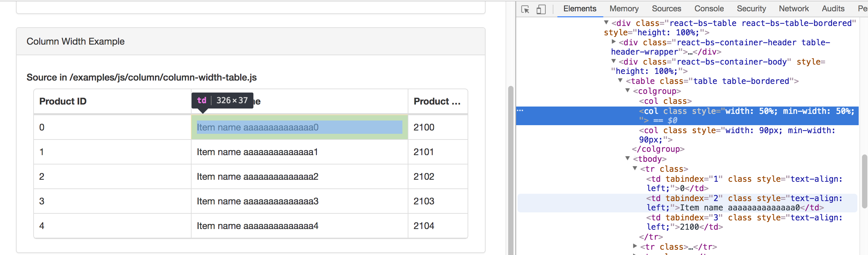Collapse the colgroup element
Image resolution: width=868 pixels, height=255 pixels.
627,91
